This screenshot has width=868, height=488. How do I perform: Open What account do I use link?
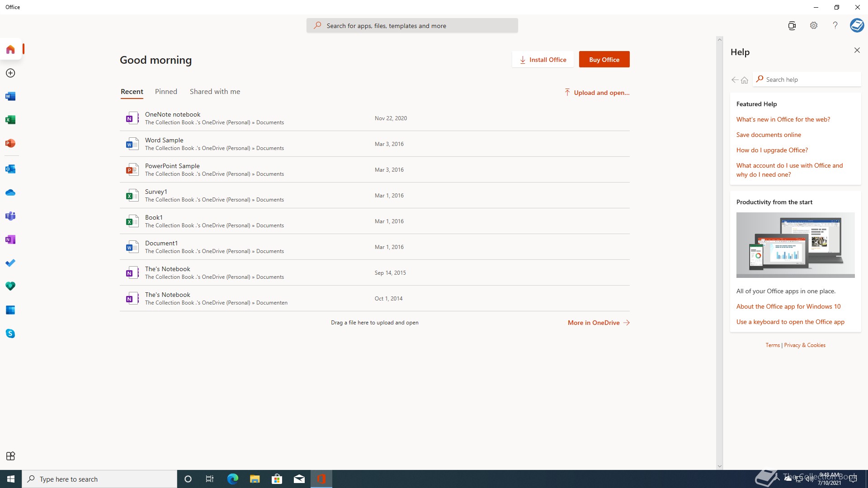pyautogui.click(x=789, y=170)
